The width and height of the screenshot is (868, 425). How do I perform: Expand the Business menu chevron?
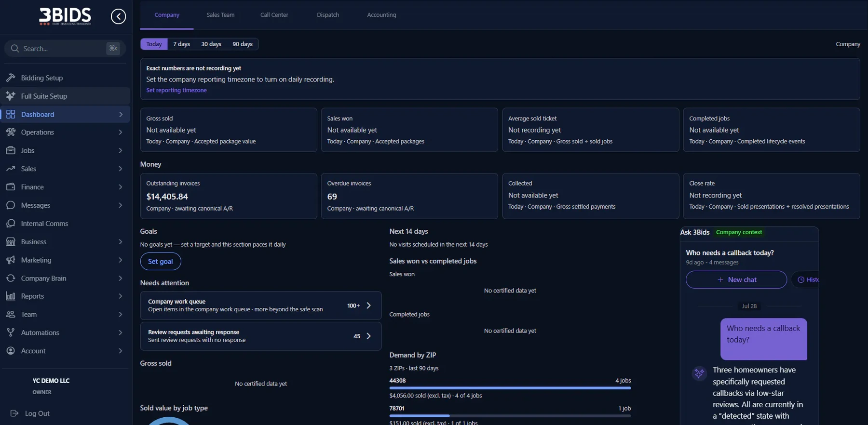(121, 242)
